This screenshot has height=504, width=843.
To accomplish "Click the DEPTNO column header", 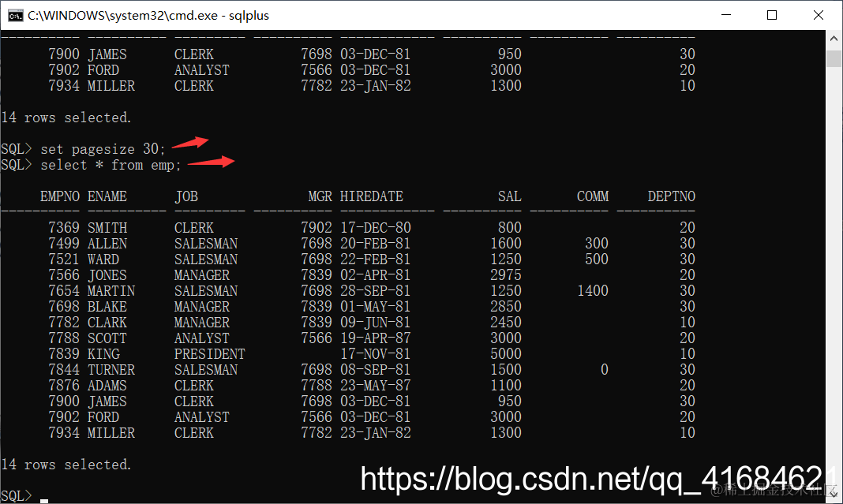I will pos(672,196).
